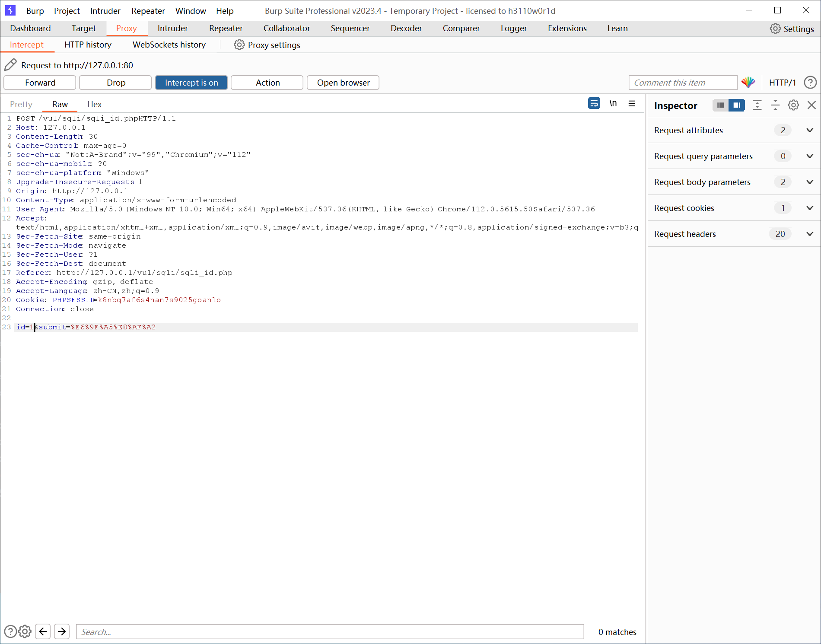
Task: Click the multicolor highlight picker icon
Action: (x=748, y=82)
